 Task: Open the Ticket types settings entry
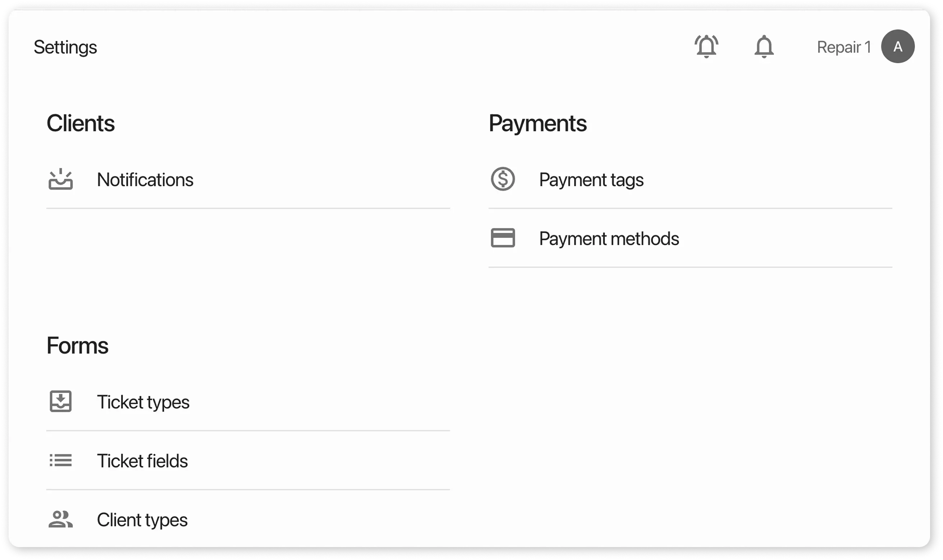pyautogui.click(x=143, y=402)
